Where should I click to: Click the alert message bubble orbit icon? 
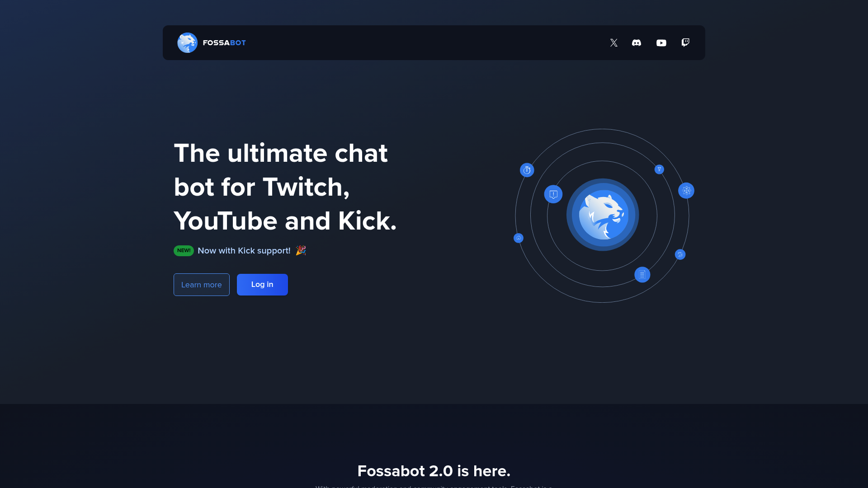[553, 194]
